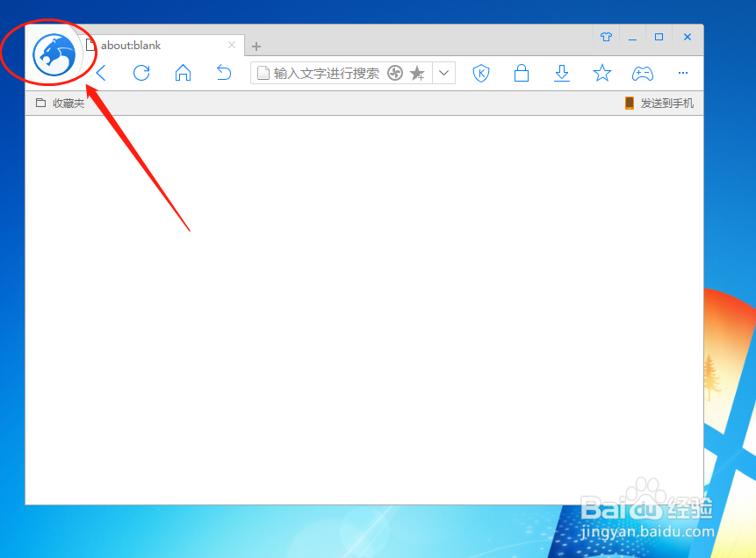Screen dimensions: 756x558
Task: Open the downloads arrow icon
Action: pos(562,73)
